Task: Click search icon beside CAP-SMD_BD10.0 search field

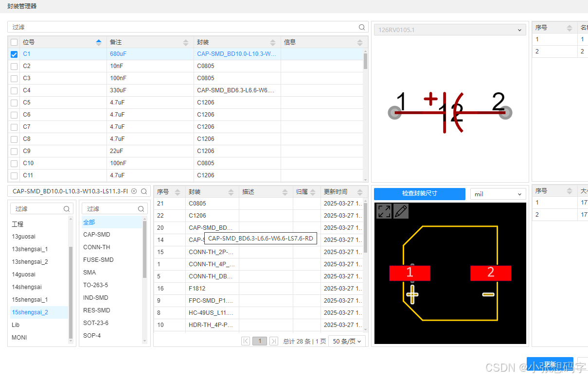Action: click(x=144, y=191)
